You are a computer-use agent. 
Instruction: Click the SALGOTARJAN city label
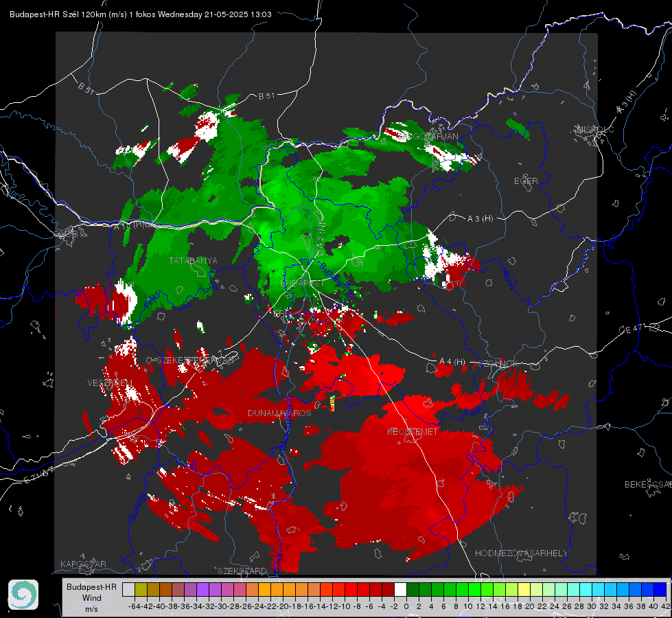coord(427,137)
